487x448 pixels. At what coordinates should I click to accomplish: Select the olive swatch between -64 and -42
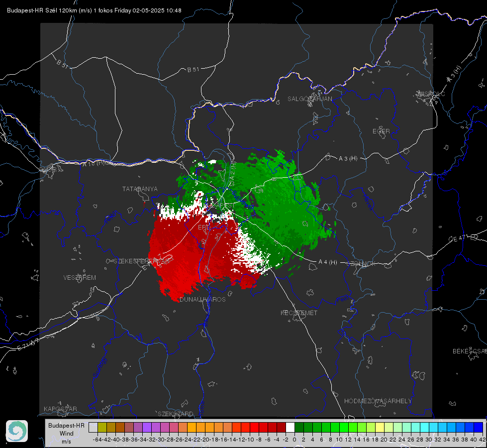[102, 427]
